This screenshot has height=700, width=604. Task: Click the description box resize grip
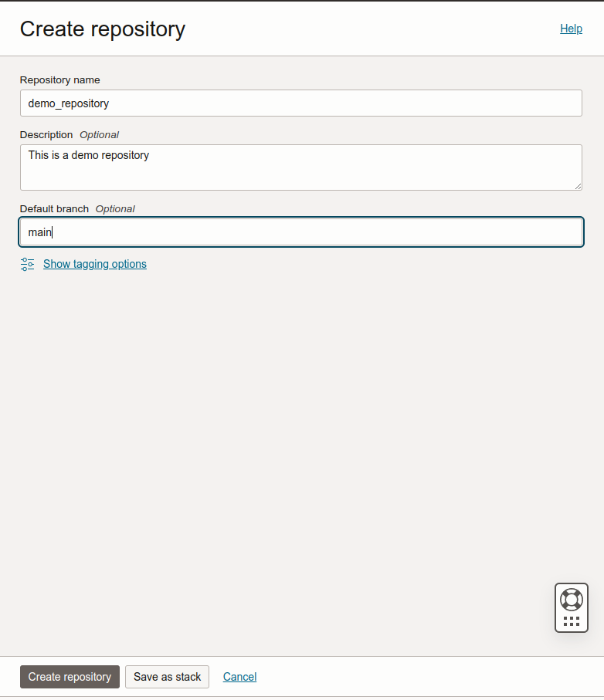[577, 186]
